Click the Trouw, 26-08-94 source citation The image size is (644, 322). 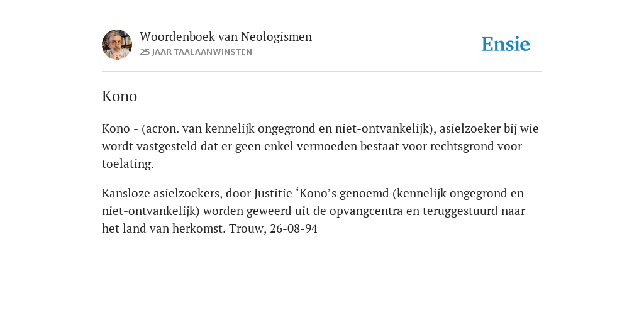pos(273,228)
